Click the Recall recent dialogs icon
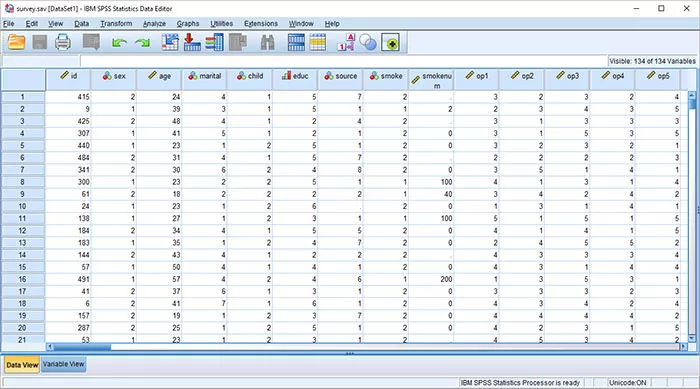 [x=91, y=42]
